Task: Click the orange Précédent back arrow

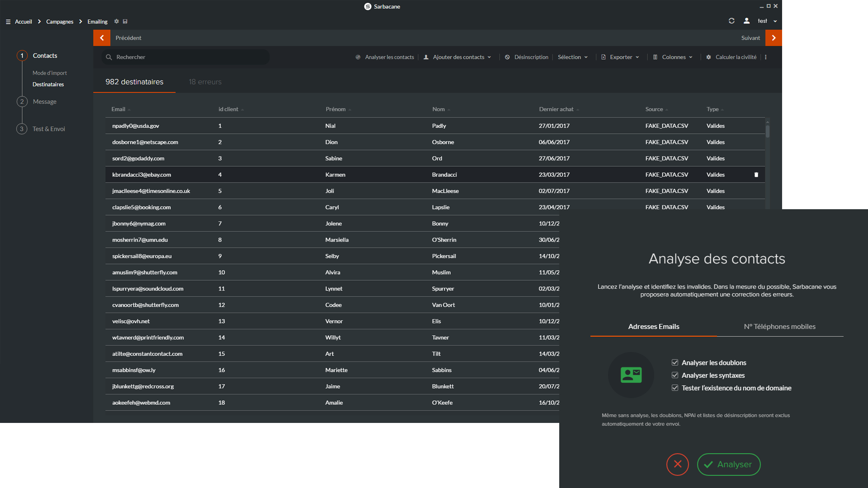Action: click(x=102, y=38)
